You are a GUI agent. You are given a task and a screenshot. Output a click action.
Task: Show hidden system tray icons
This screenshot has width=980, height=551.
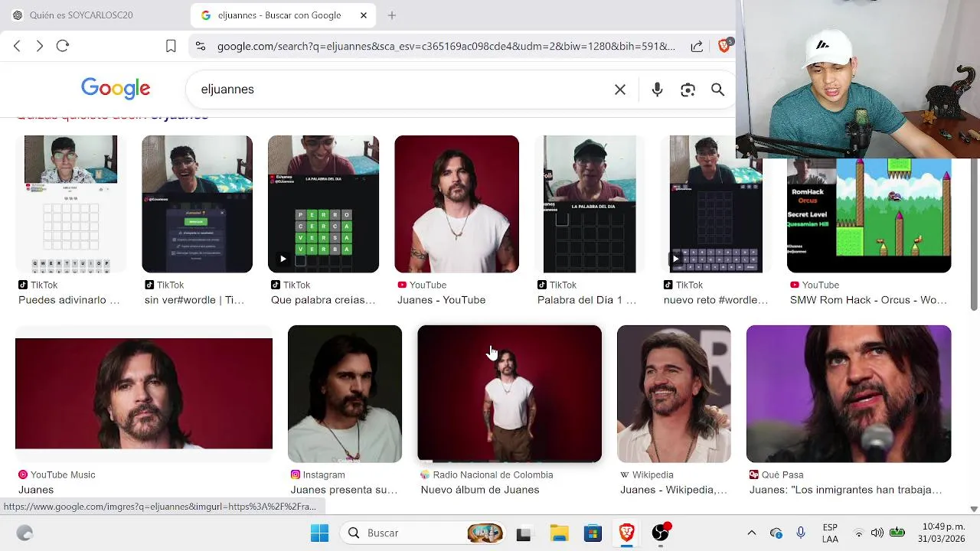[x=751, y=533]
